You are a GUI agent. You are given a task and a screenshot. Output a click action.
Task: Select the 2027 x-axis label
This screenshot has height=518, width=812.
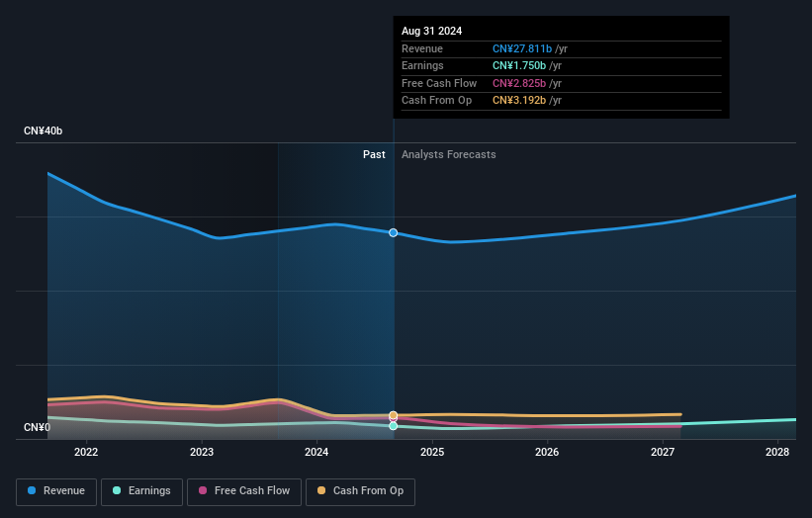(663, 452)
